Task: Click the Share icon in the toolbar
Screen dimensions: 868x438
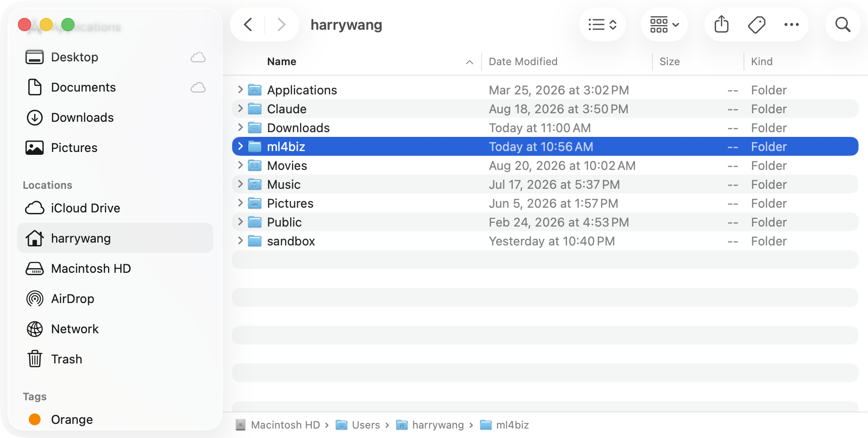Action: pyautogui.click(x=721, y=25)
